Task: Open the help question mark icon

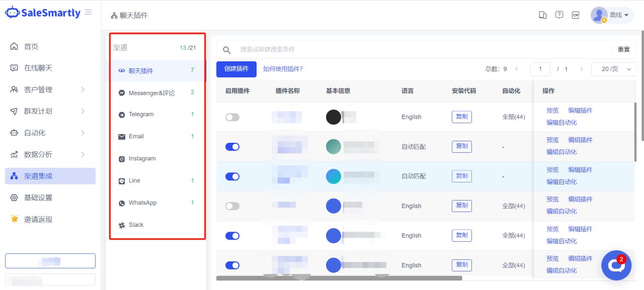Action: 559,15
